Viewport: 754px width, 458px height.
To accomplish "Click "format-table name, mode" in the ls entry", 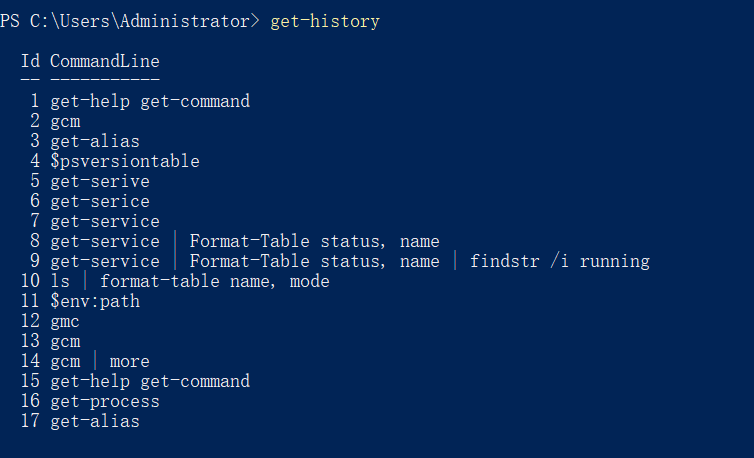I will tap(215, 281).
